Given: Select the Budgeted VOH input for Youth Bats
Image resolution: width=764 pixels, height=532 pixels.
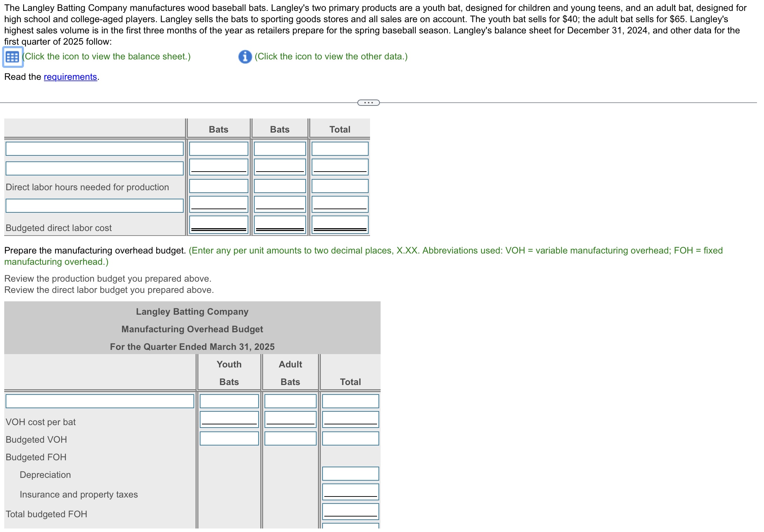Looking at the screenshot, I should 229,438.
